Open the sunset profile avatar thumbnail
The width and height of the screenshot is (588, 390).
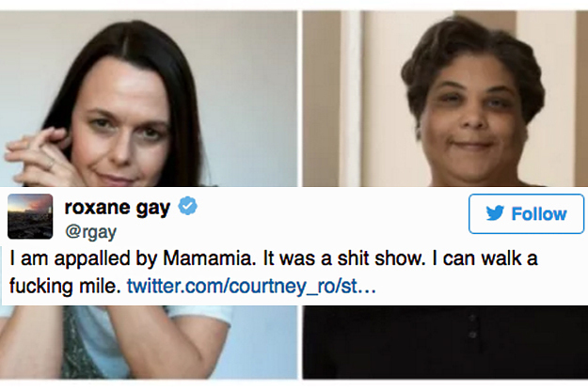(30, 216)
